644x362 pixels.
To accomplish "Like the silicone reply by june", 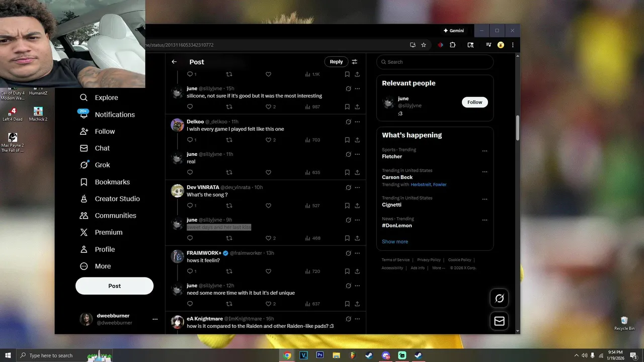I will click(268, 107).
